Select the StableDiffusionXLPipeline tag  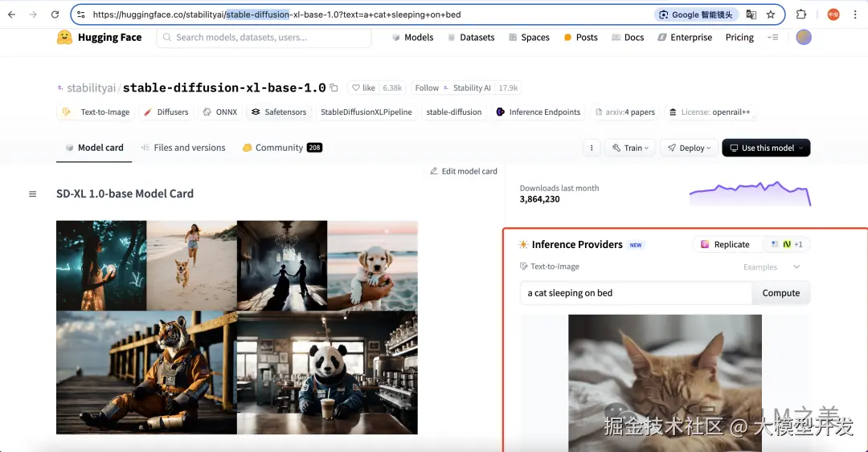tap(366, 112)
